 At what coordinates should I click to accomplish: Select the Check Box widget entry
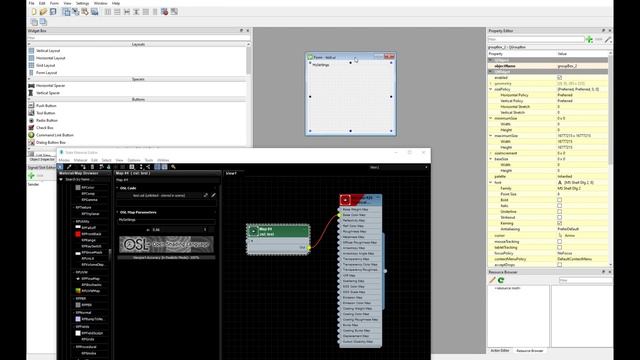click(44, 128)
